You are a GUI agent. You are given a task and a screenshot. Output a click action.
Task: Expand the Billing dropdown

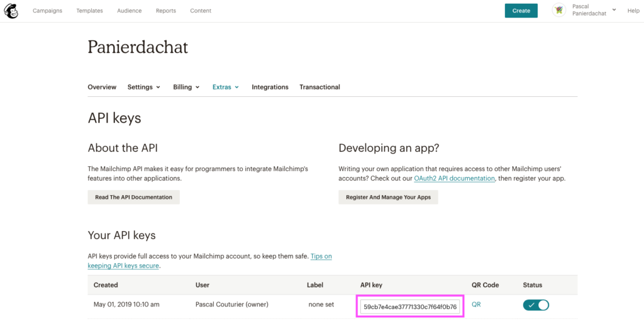pyautogui.click(x=186, y=87)
